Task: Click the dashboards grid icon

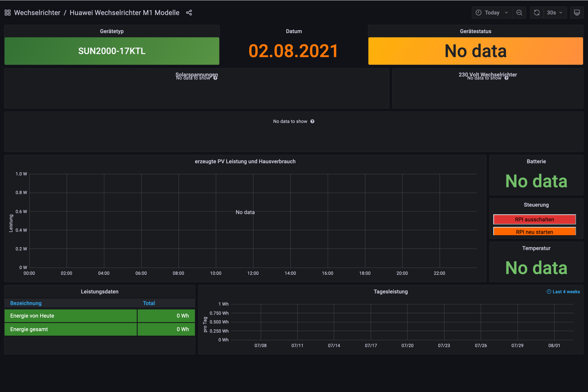Action: (7, 13)
